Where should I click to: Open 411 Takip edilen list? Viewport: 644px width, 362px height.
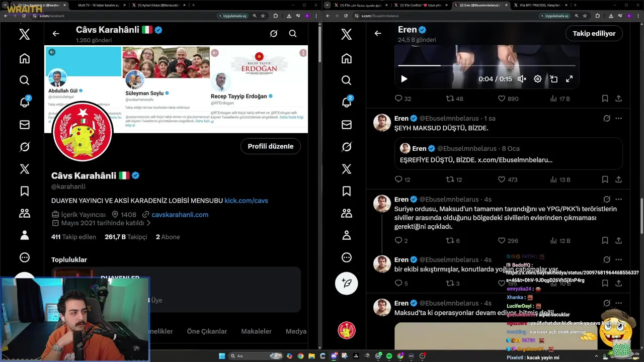click(x=73, y=237)
